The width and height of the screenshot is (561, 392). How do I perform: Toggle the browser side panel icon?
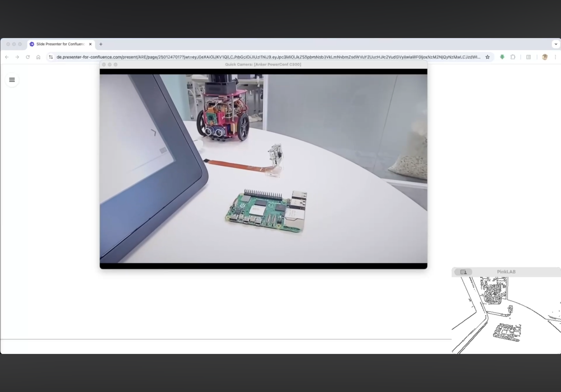pos(529,57)
